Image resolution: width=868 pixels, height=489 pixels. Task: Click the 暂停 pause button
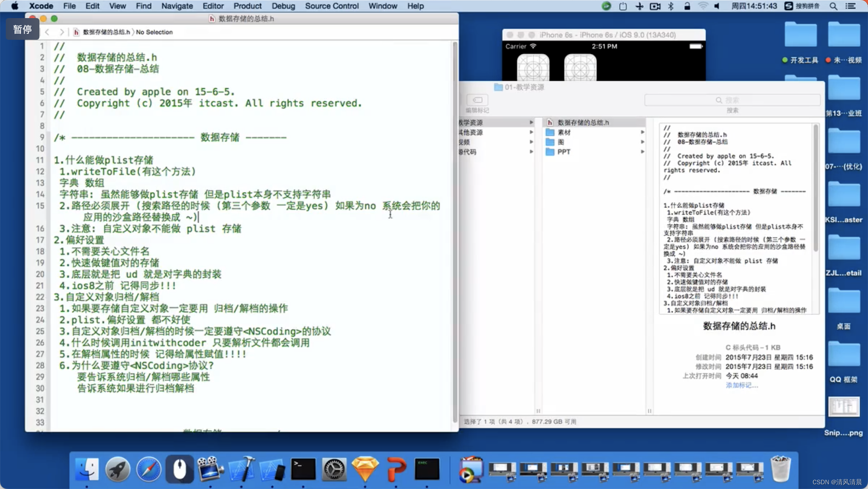(x=22, y=29)
